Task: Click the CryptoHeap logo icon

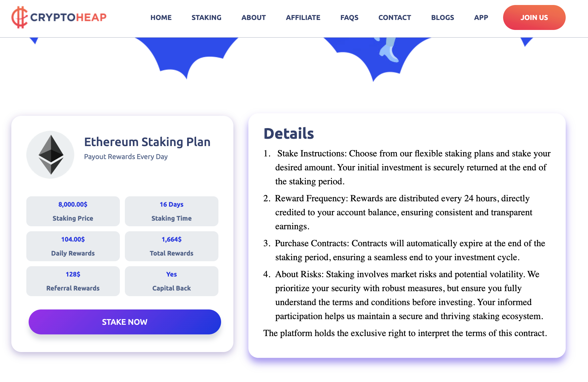Action: (19, 17)
